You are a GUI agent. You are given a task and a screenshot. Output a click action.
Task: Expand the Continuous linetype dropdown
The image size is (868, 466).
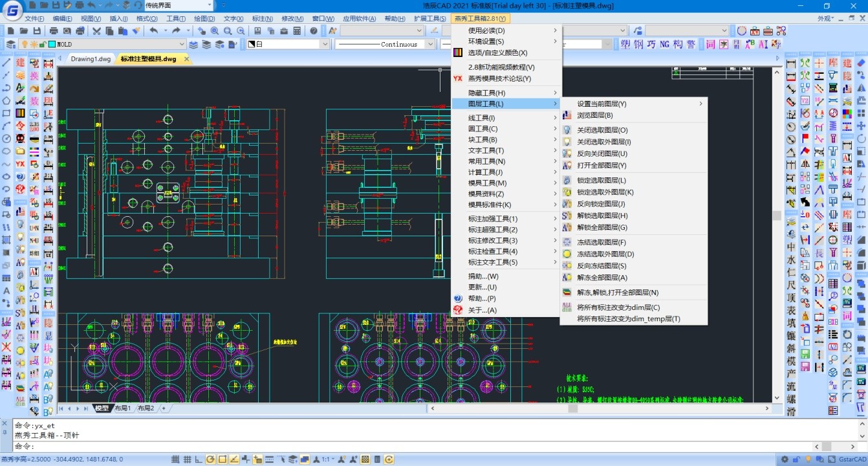coord(429,45)
